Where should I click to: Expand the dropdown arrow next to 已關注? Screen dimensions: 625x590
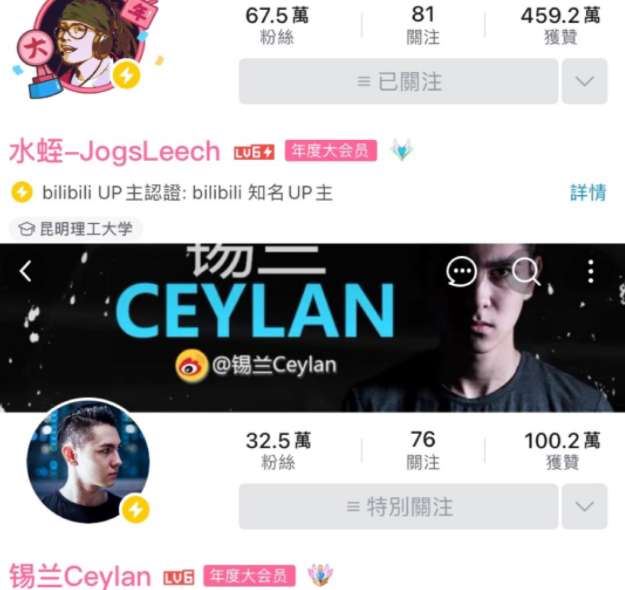[585, 81]
